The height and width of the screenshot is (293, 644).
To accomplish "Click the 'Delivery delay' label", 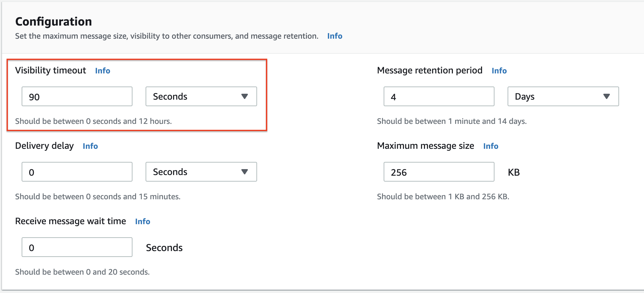I will [44, 146].
